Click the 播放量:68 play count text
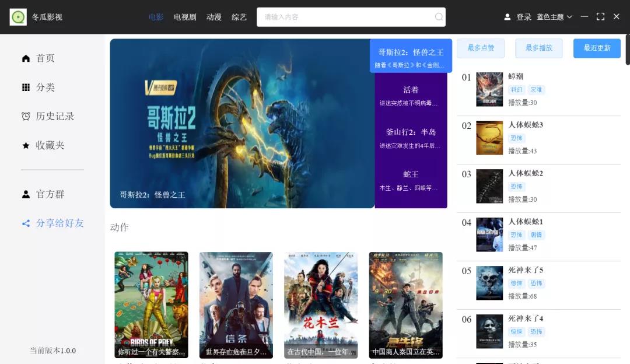Image resolution: width=630 pixels, height=364 pixels. [522, 296]
